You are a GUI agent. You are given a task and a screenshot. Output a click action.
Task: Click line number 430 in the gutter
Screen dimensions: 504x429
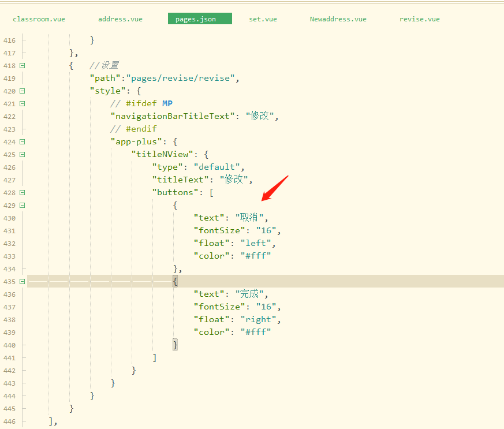click(9, 218)
